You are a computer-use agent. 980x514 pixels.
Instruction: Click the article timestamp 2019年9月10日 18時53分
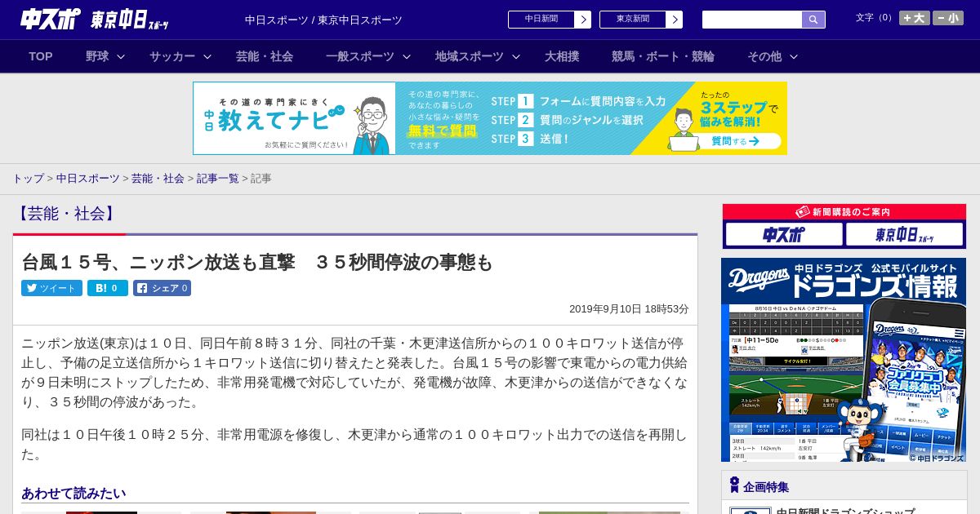click(x=629, y=309)
